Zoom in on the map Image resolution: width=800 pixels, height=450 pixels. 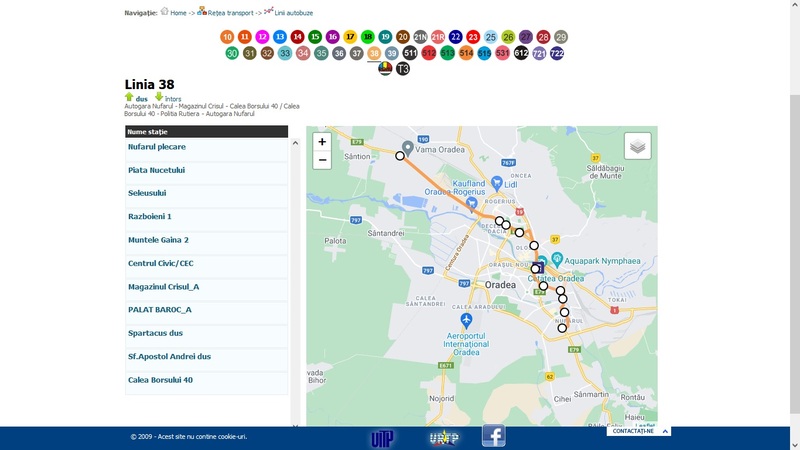pos(322,142)
